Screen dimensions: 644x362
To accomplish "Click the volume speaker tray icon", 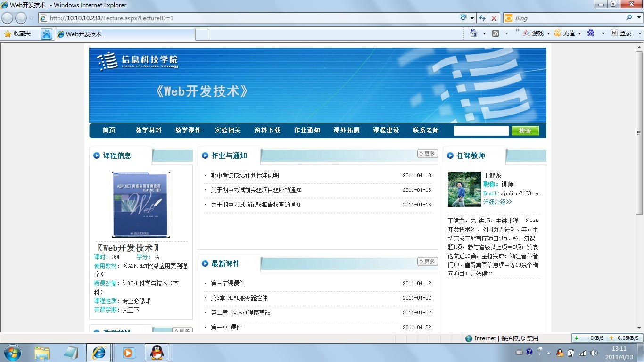I will (x=594, y=353).
